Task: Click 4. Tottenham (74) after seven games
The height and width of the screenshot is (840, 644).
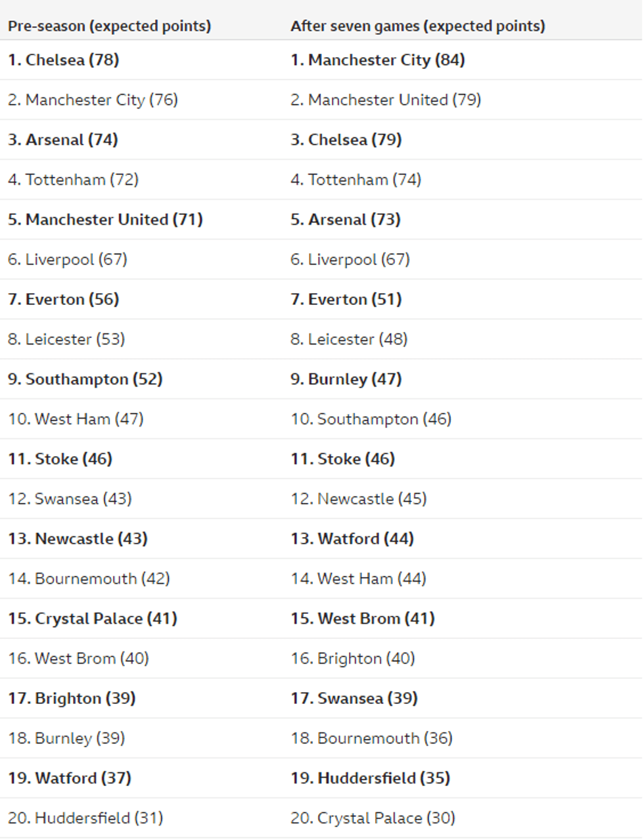Action: pyautogui.click(x=356, y=179)
